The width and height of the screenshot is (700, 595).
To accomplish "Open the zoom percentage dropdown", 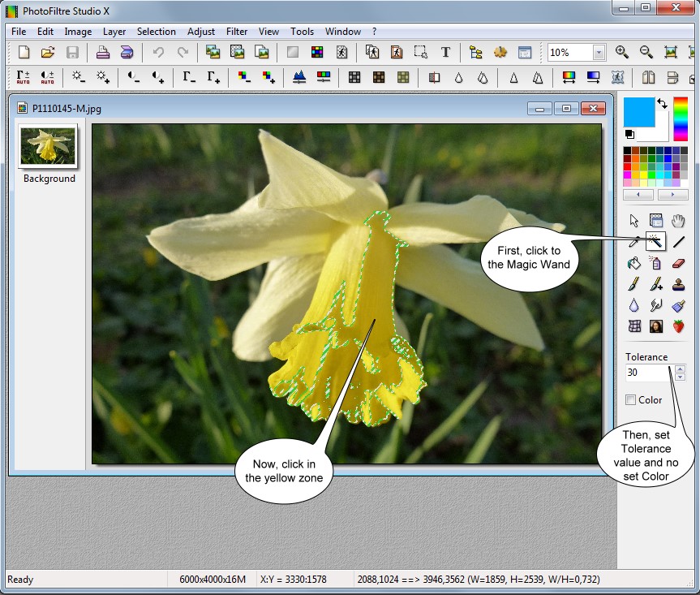I will (x=599, y=52).
